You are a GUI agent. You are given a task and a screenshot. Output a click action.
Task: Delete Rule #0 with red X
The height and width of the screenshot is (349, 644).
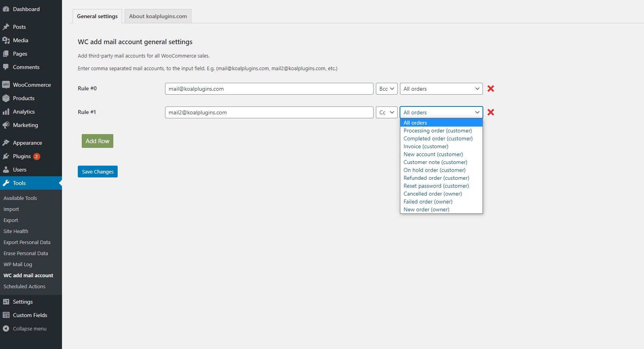coord(491,89)
